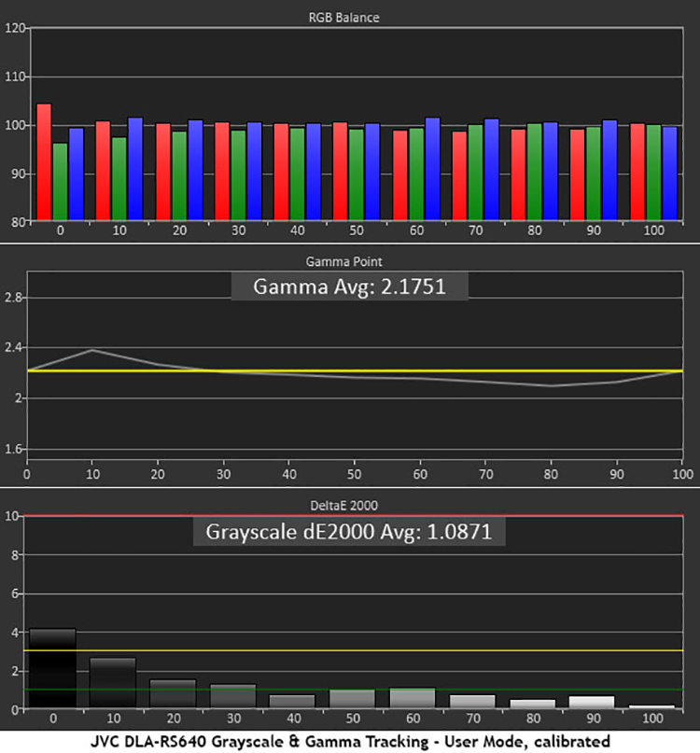Click the blue bar at 60 in RGB Balance
Viewport: 700px width, 753px height.
tap(432, 169)
